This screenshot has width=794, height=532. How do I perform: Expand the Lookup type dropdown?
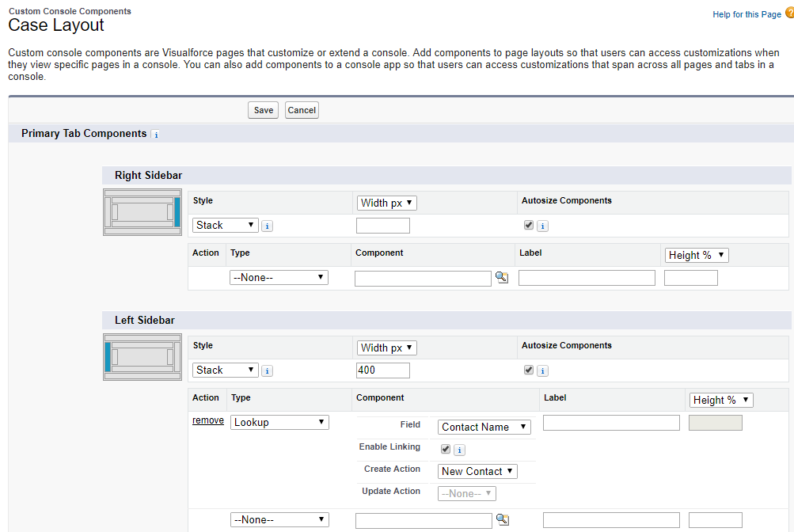point(279,423)
